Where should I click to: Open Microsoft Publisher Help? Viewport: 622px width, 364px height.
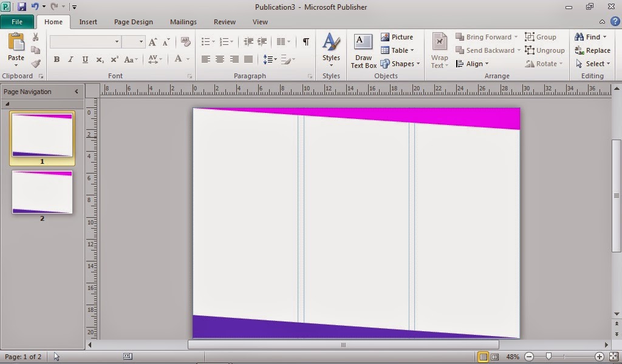615,22
